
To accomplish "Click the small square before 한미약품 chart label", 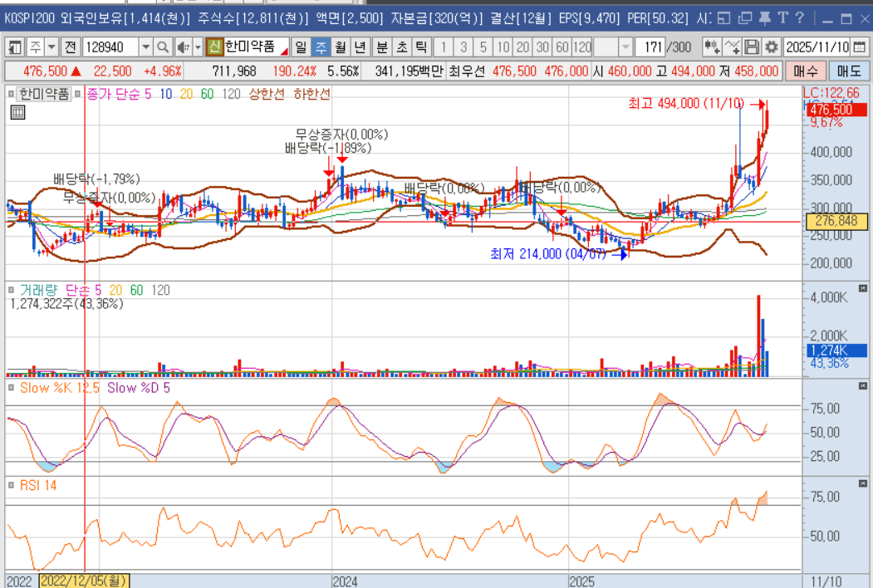I will tap(11, 94).
